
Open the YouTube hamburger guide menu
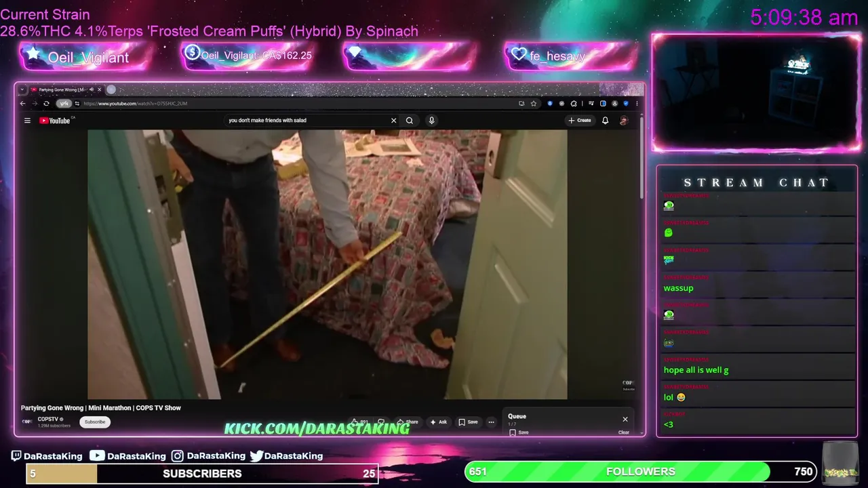(27, 121)
